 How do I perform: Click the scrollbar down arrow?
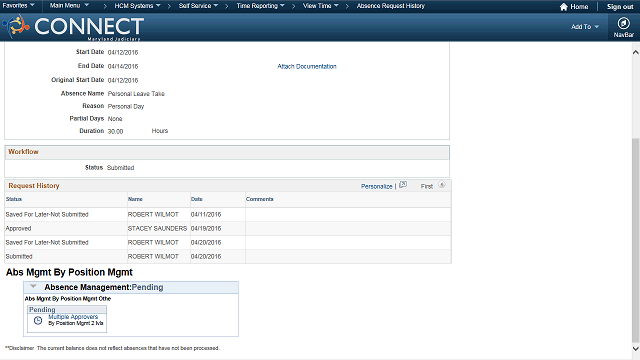tap(636, 349)
